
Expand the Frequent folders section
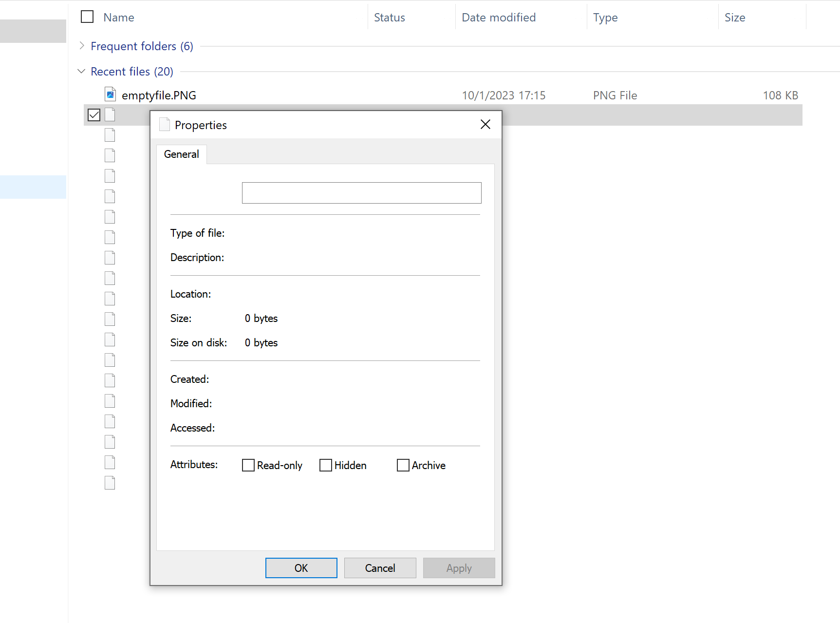(x=81, y=46)
